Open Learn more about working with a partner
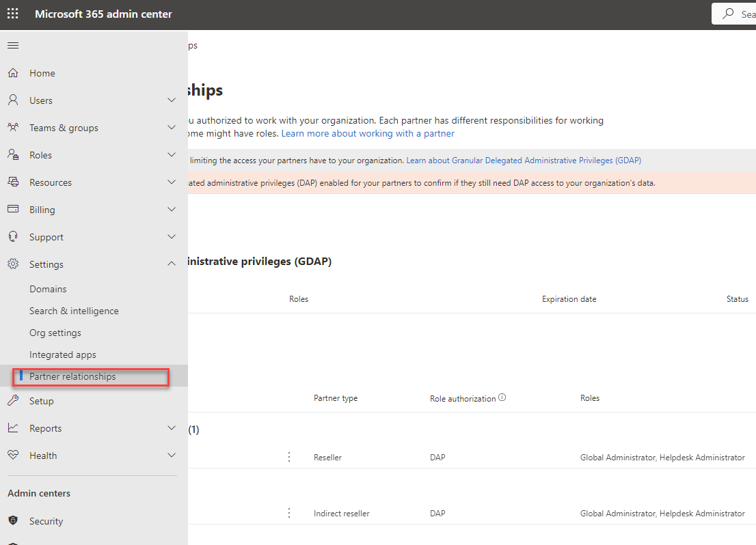The image size is (756, 545). tap(368, 133)
